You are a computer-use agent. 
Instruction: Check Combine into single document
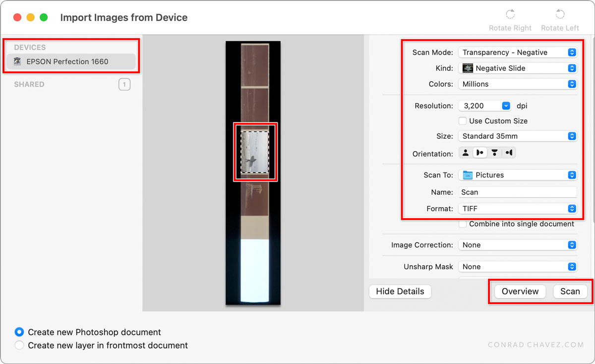click(x=462, y=224)
